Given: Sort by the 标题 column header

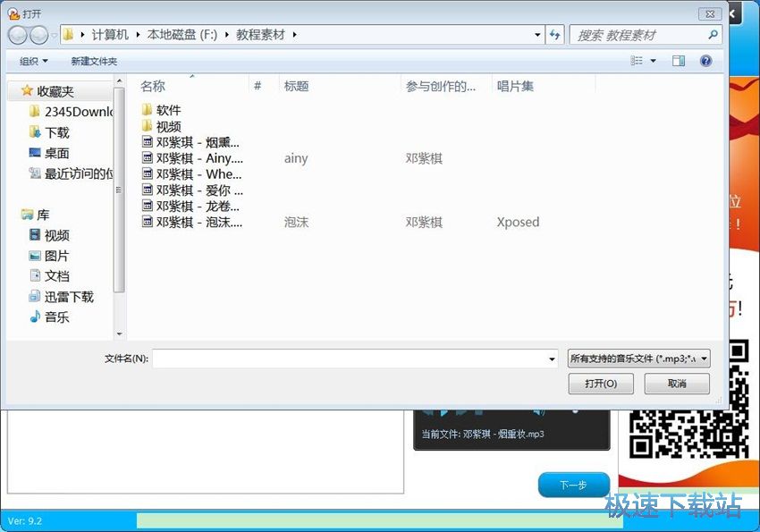Looking at the screenshot, I should tap(296, 86).
